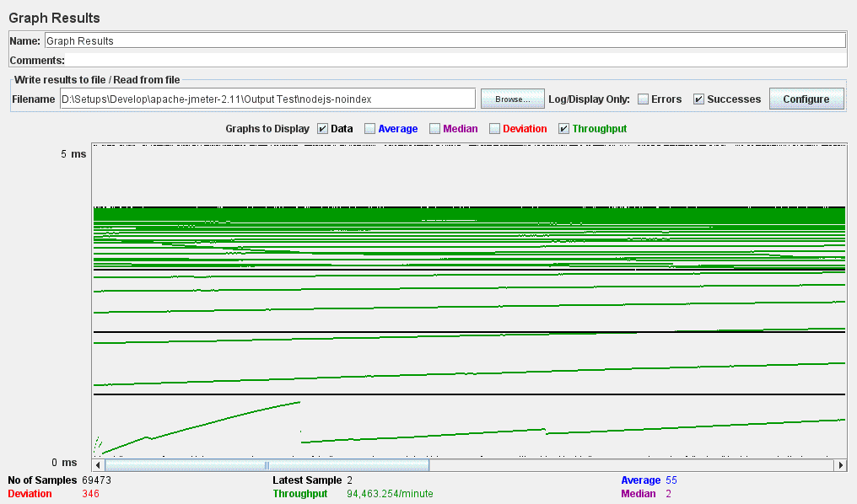Uncheck the Successes checkbox
This screenshot has height=504, width=857.
[x=698, y=99]
